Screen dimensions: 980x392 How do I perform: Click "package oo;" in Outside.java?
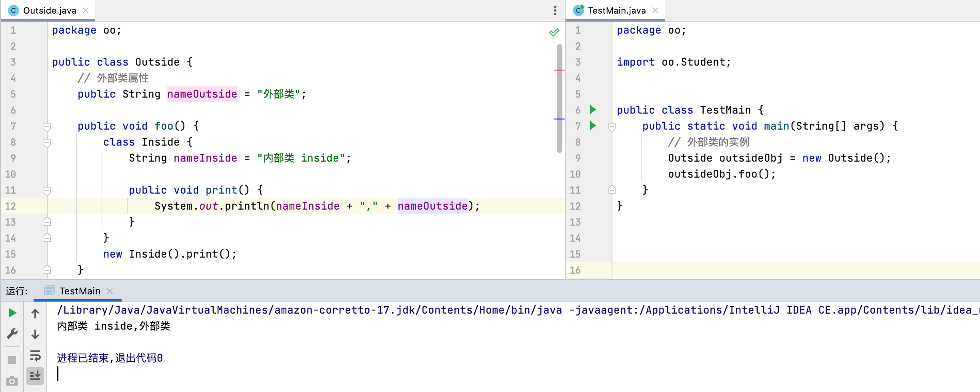86,30
